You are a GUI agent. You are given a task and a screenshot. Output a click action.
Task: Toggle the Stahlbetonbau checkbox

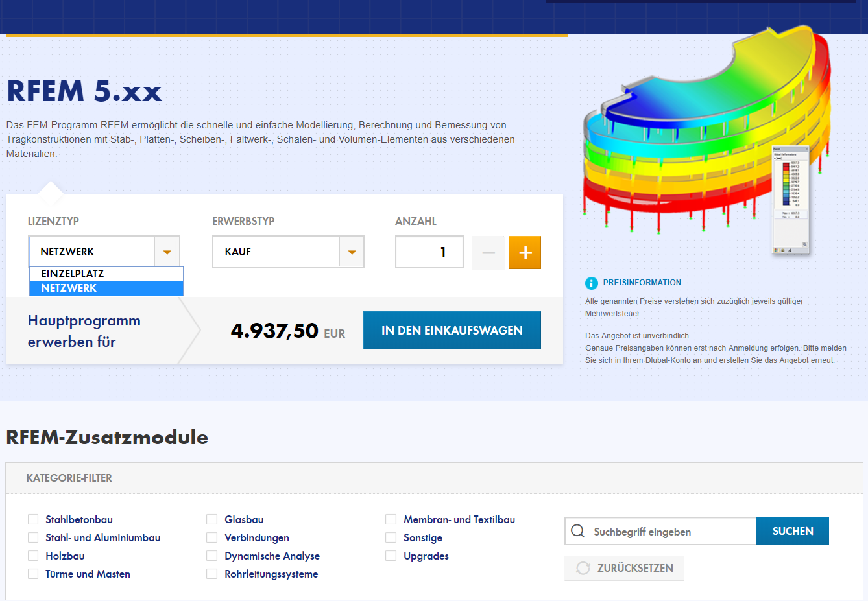point(33,519)
